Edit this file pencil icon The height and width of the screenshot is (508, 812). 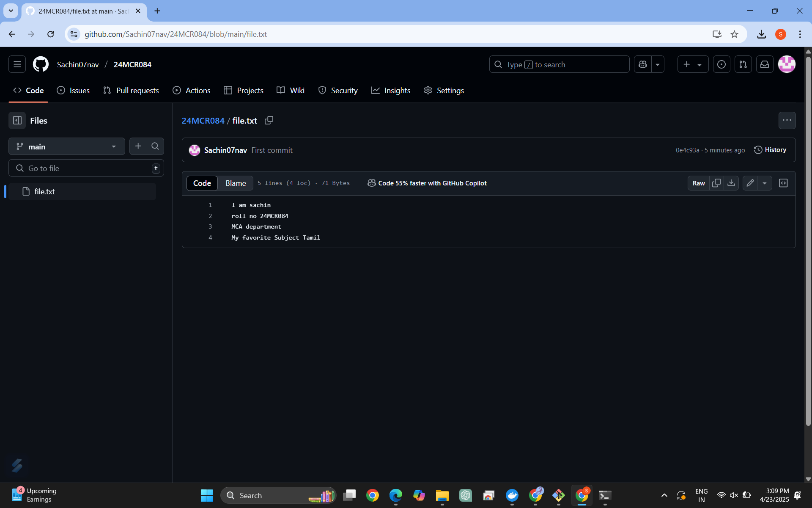coord(750,183)
